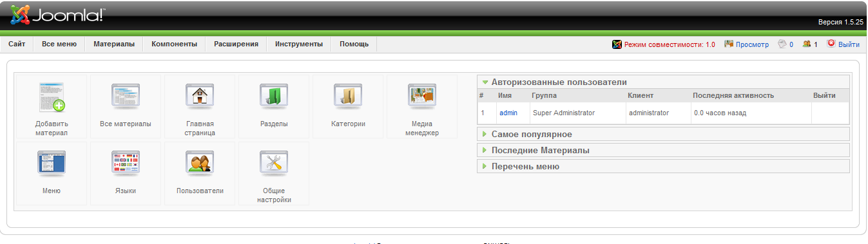This screenshot has width=868, height=244.
Task: Open the Помощь menu
Action: [x=354, y=44]
